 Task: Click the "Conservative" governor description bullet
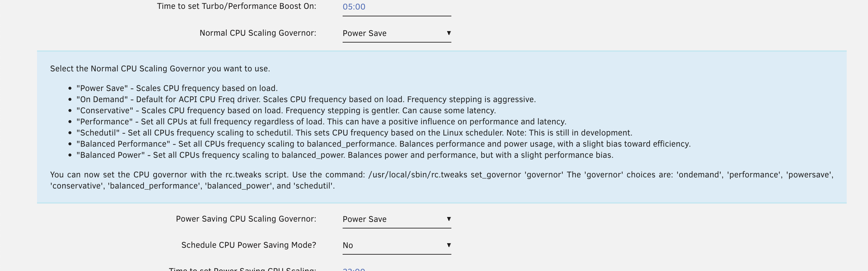286,110
